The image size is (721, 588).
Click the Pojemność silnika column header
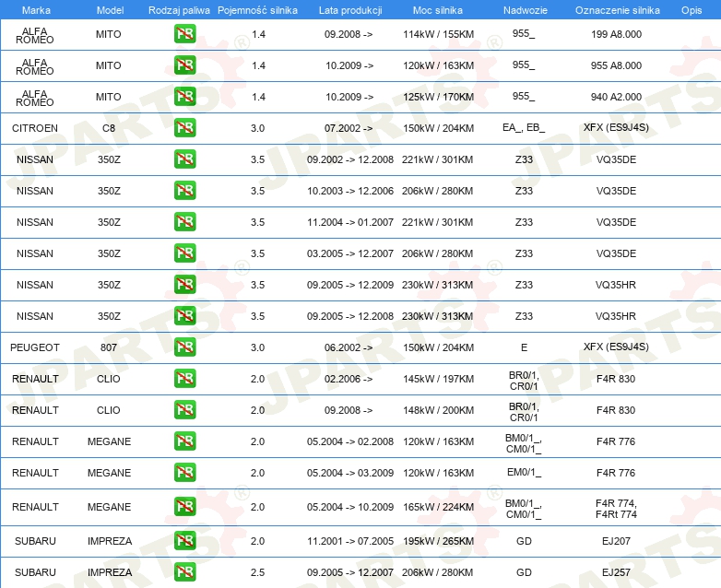pos(257,10)
